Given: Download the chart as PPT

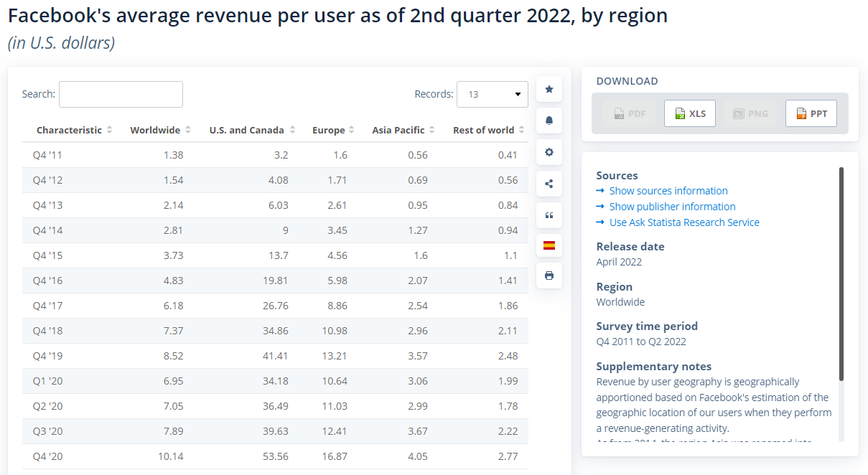Looking at the screenshot, I should click(811, 113).
